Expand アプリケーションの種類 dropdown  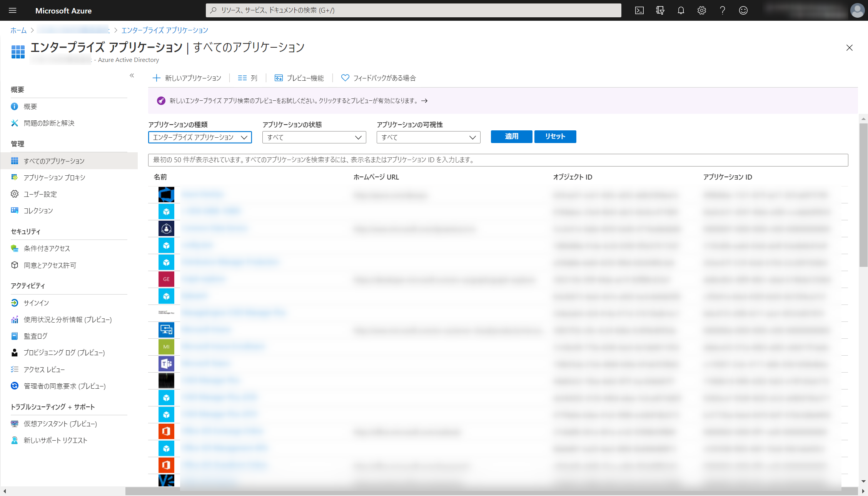point(200,137)
